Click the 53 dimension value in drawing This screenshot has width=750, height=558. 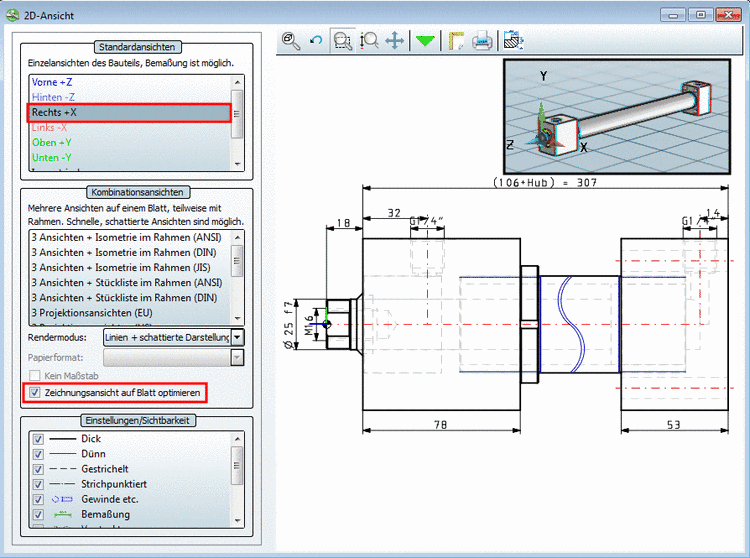click(x=673, y=425)
